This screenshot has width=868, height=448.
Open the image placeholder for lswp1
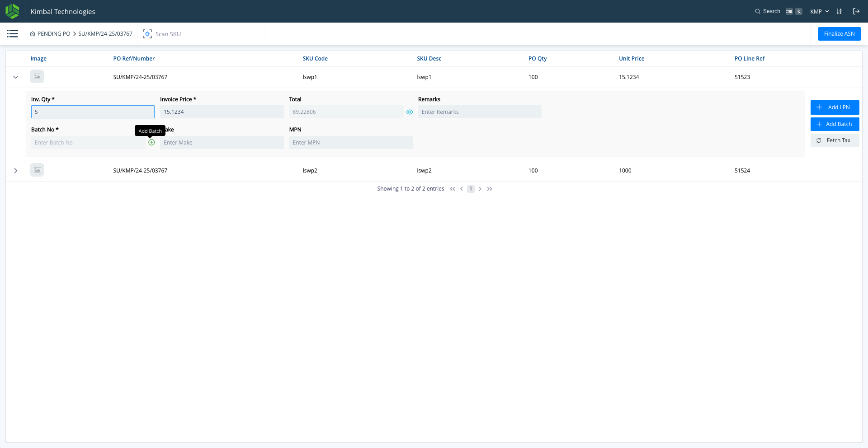click(x=37, y=77)
